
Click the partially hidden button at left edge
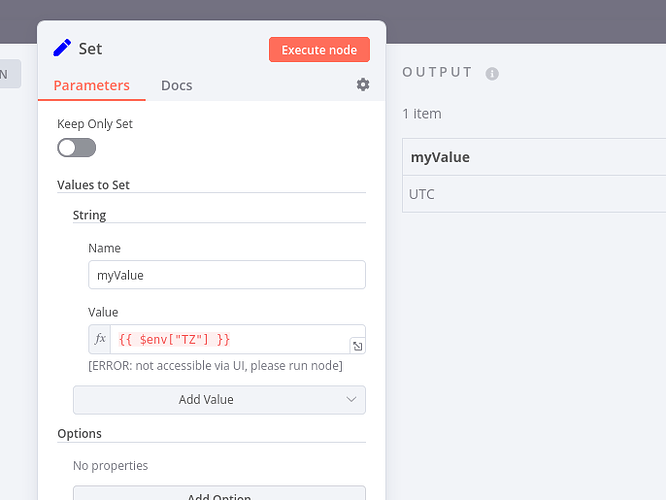8,73
